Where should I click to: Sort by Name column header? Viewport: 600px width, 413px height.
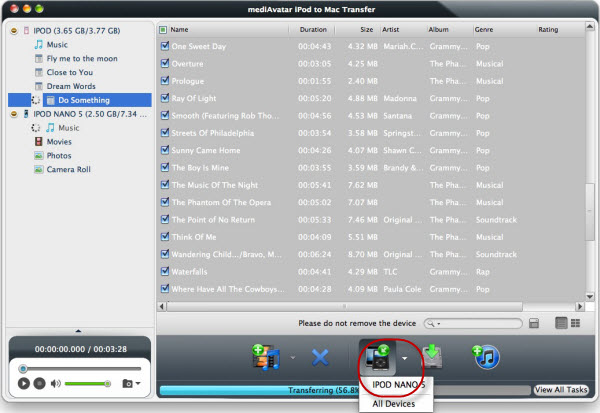point(179,29)
